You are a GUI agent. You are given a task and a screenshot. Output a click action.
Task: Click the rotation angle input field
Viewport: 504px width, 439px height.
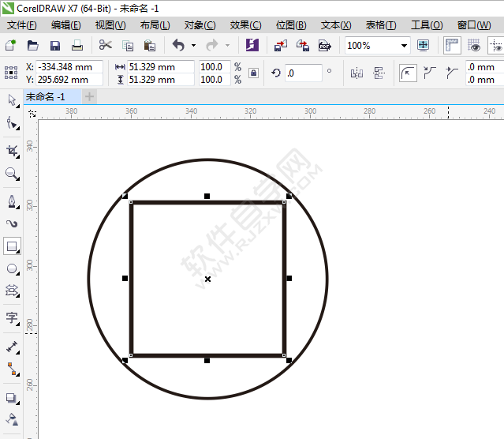pyautogui.click(x=303, y=73)
